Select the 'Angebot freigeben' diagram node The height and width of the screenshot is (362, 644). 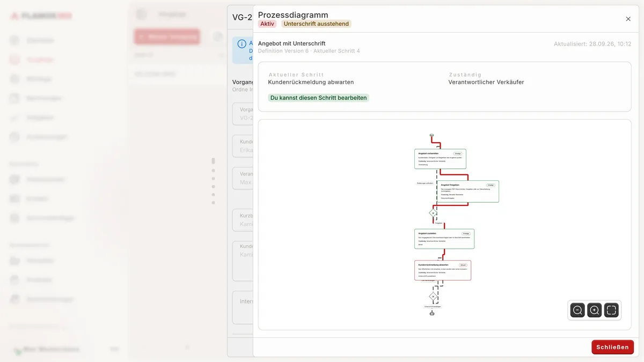[x=468, y=191]
